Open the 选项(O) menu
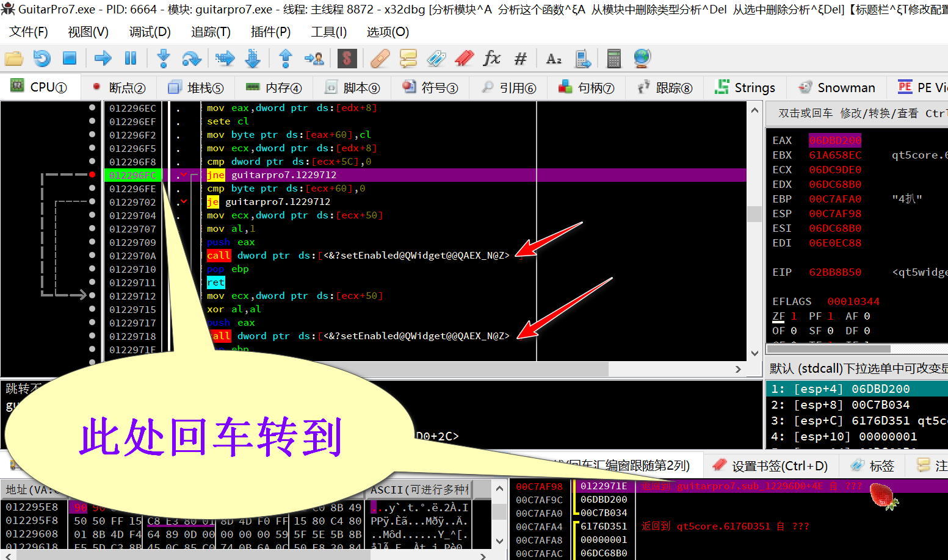This screenshot has height=560, width=948. coord(388,32)
